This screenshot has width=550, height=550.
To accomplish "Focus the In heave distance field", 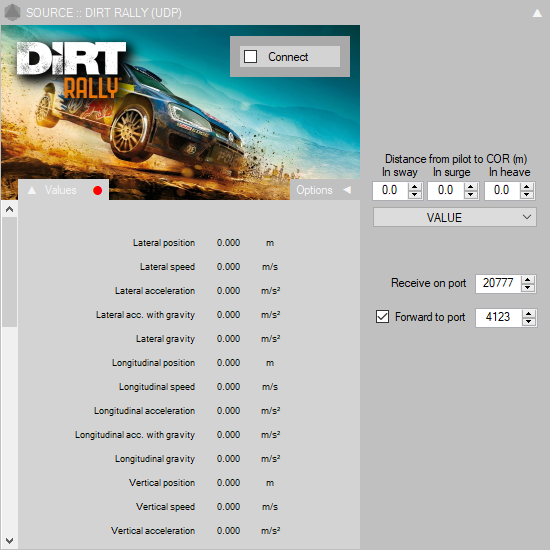I will [x=502, y=190].
